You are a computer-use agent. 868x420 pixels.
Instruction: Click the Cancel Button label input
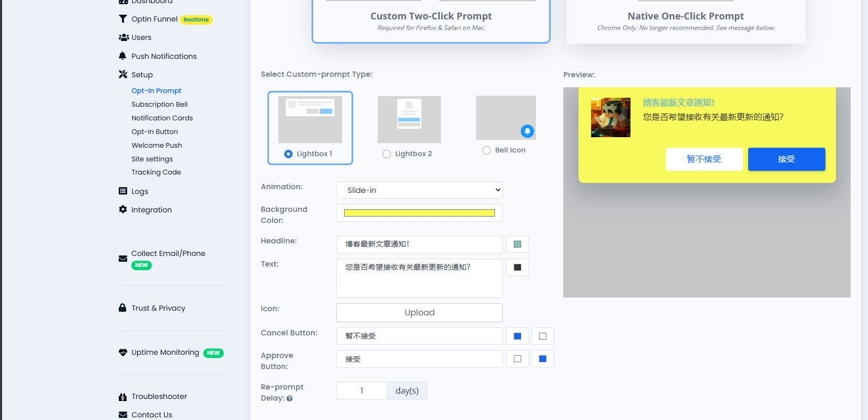419,336
